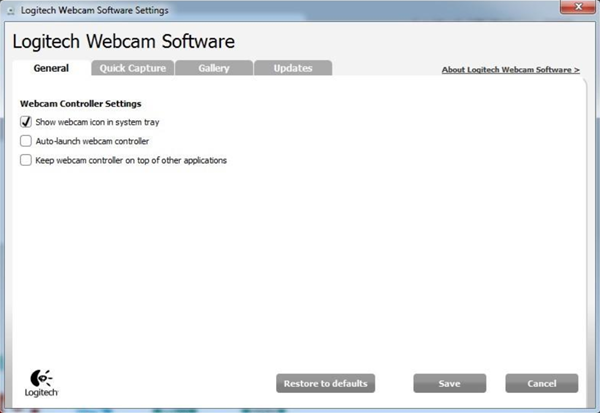This screenshot has width=600, height=414.
Task: Open the Gallery tab
Action: [x=214, y=68]
